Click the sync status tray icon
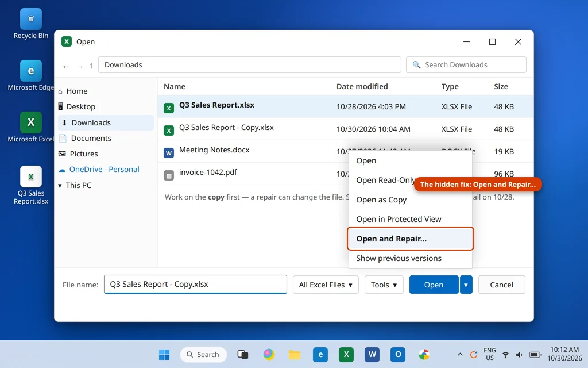 coord(474,354)
